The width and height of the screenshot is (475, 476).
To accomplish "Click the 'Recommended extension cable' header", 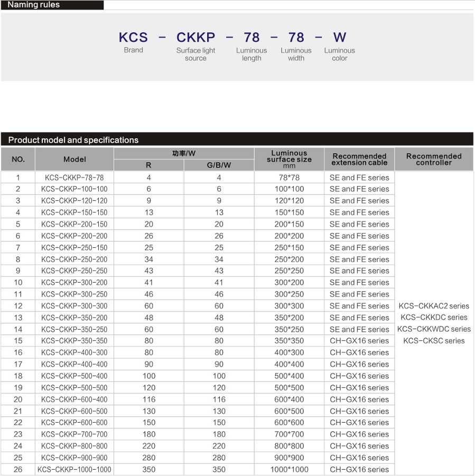I will tap(359, 160).
